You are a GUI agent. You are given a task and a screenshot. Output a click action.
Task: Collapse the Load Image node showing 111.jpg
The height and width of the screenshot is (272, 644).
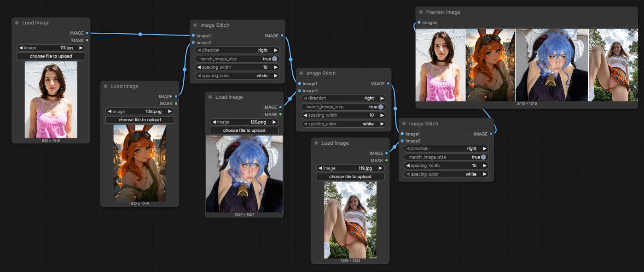(17, 23)
